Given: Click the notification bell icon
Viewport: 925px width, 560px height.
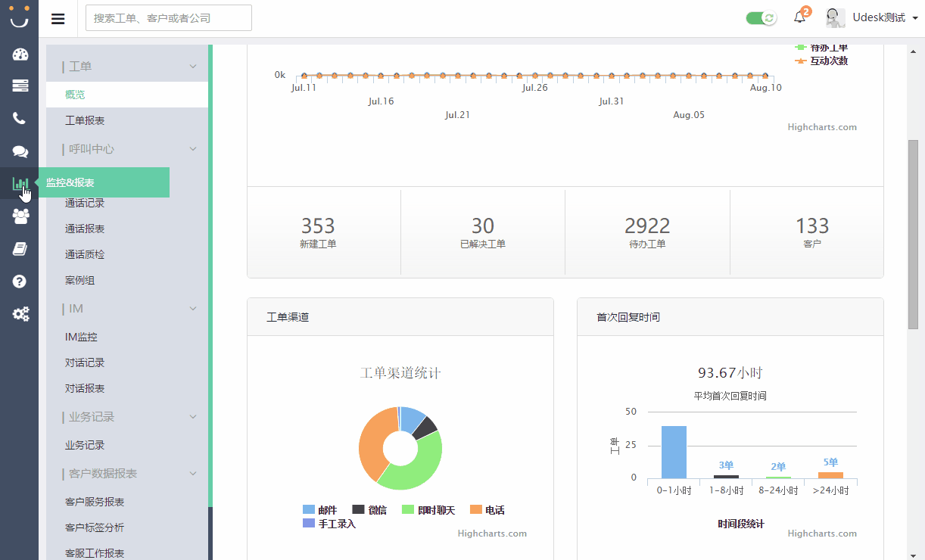Looking at the screenshot, I should [x=799, y=17].
